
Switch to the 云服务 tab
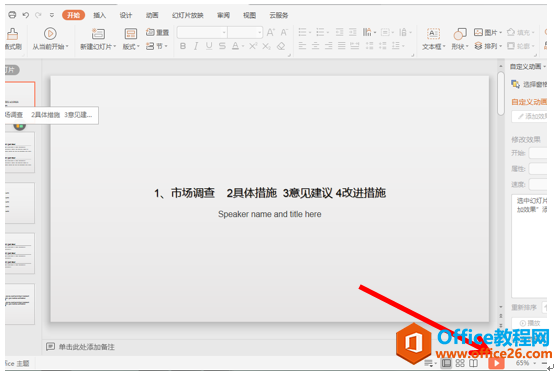click(x=279, y=15)
